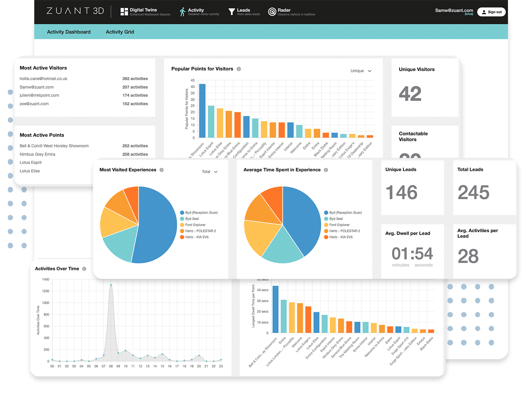Switch to Activity Dashboard tab
532x393 pixels.
point(69,32)
